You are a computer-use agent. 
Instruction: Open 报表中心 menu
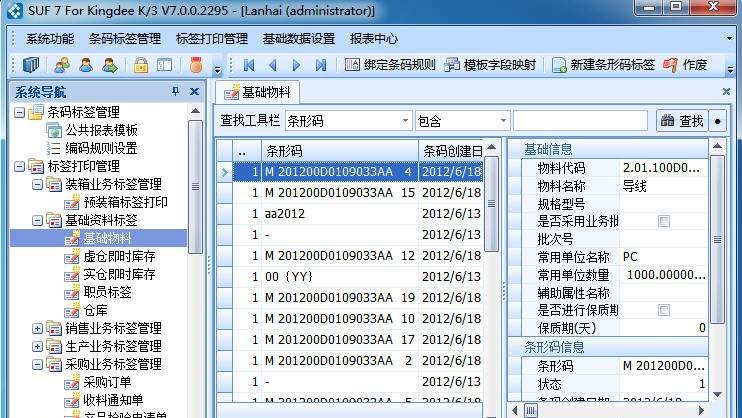374,39
